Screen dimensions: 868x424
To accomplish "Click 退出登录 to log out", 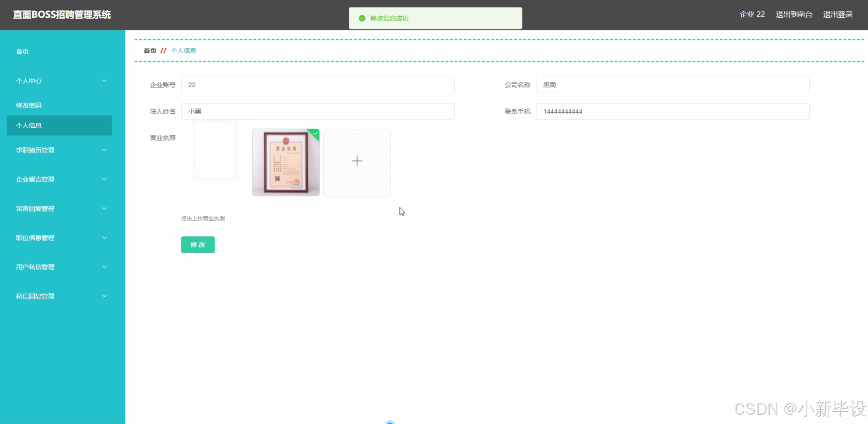I will coord(838,14).
